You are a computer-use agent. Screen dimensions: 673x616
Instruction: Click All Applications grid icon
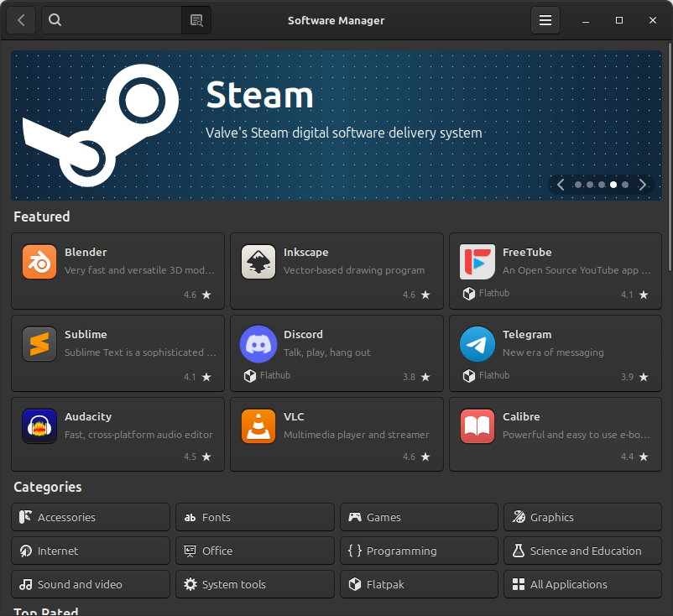pos(519,584)
